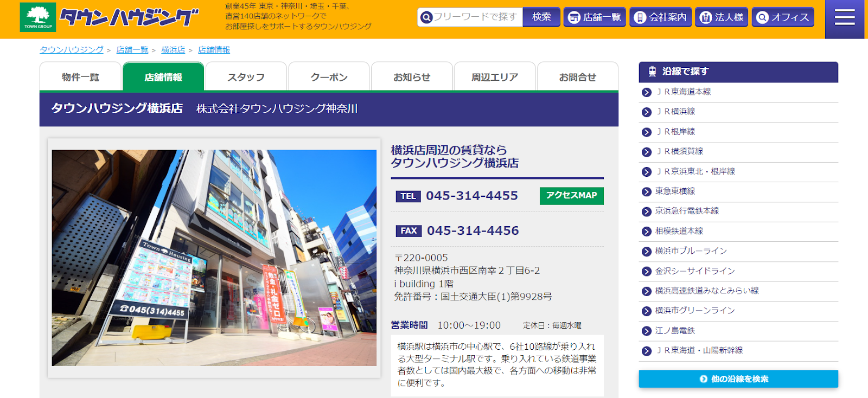The image size is (868, 398).
Task: Open the 東急東横線 line link
Action: [x=675, y=191]
